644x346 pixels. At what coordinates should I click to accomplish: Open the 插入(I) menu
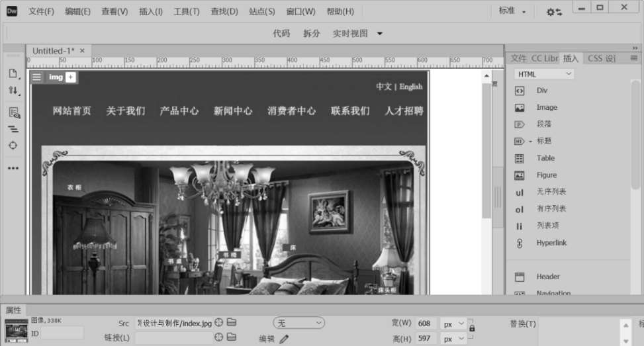[x=150, y=11]
